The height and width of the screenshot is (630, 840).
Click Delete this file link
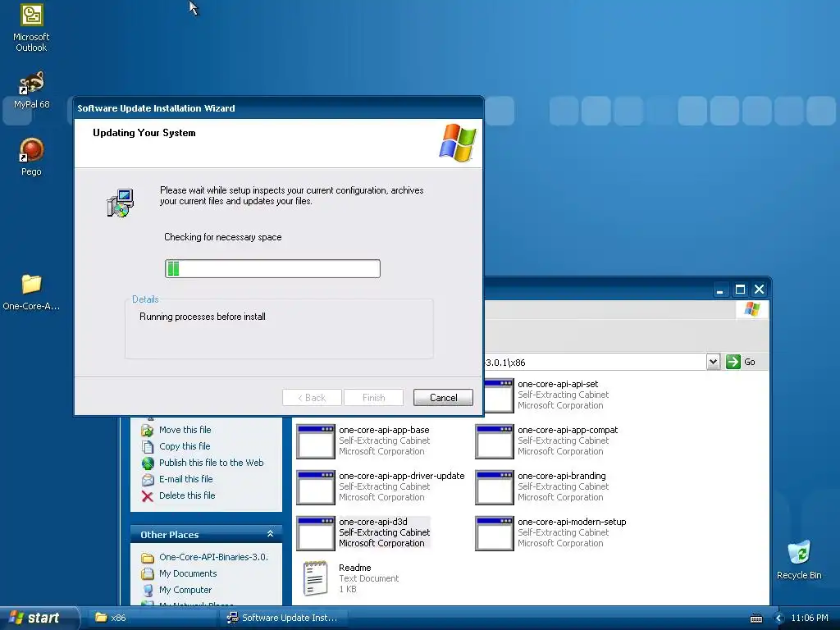[x=187, y=495]
